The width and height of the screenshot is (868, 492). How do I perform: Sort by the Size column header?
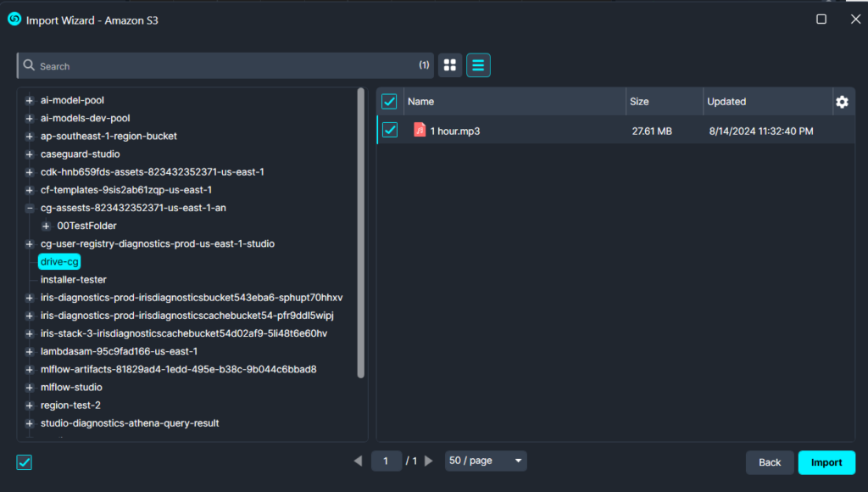639,102
